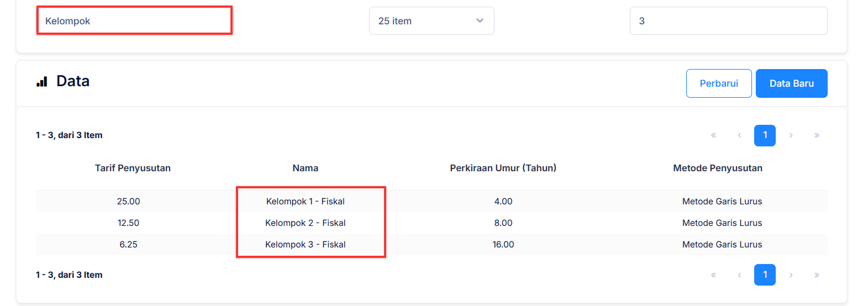Open the 25 item page size dropdown
Screen dimensions: 868x306
point(431,21)
